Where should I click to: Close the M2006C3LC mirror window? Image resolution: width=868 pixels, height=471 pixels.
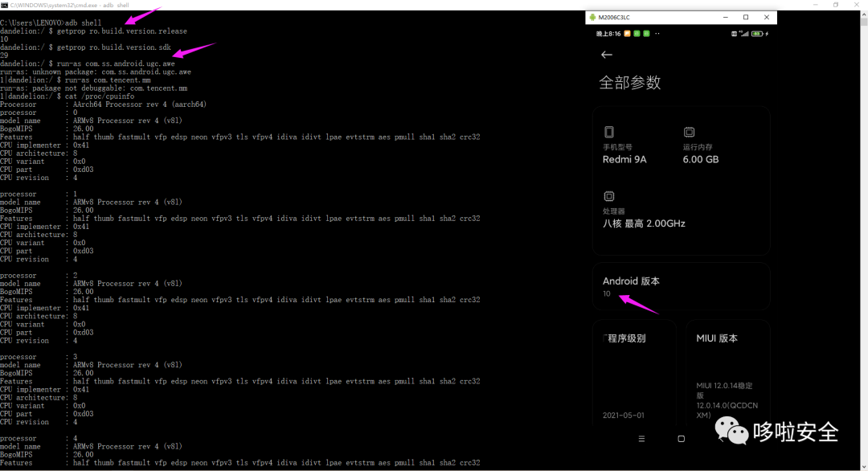coord(767,17)
